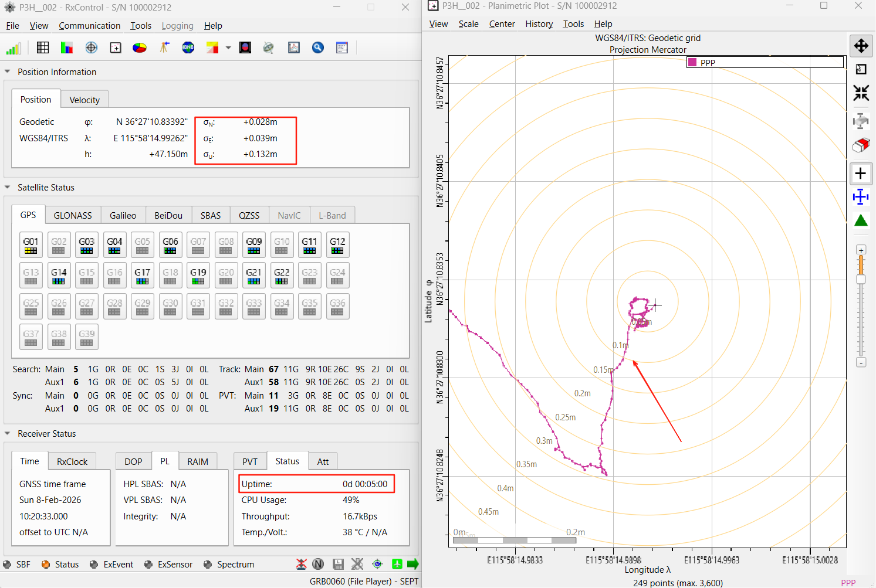This screenshot has height=588, width=876.
Task: Open the PVT tab in Receiver Status
Action: 250,461
